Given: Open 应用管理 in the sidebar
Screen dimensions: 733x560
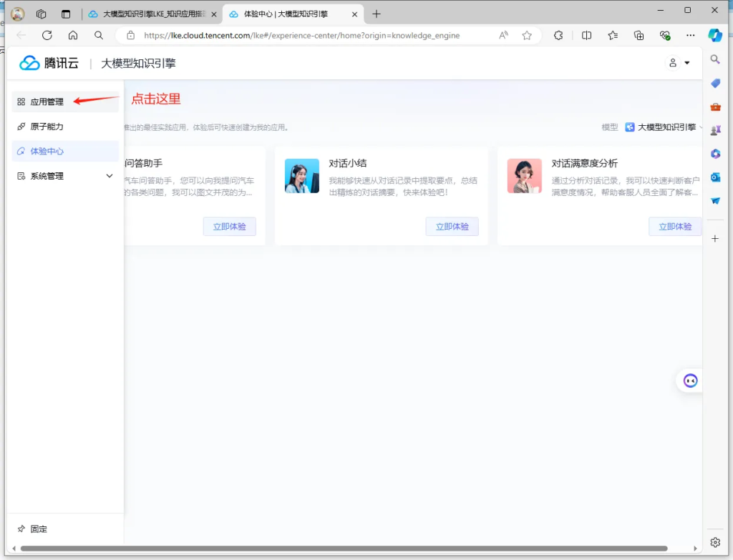Looking at the screenshot, I should pyautogui.click(x=47, y=102).
